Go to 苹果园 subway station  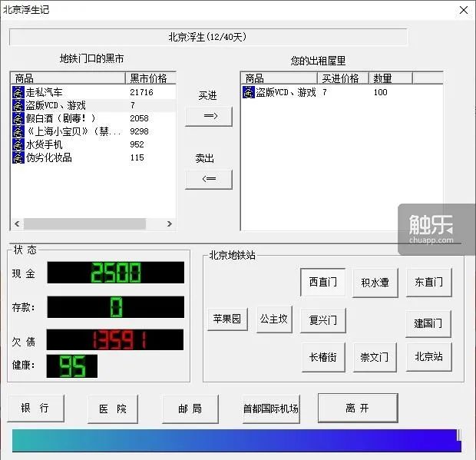click(x=227, y=319)
